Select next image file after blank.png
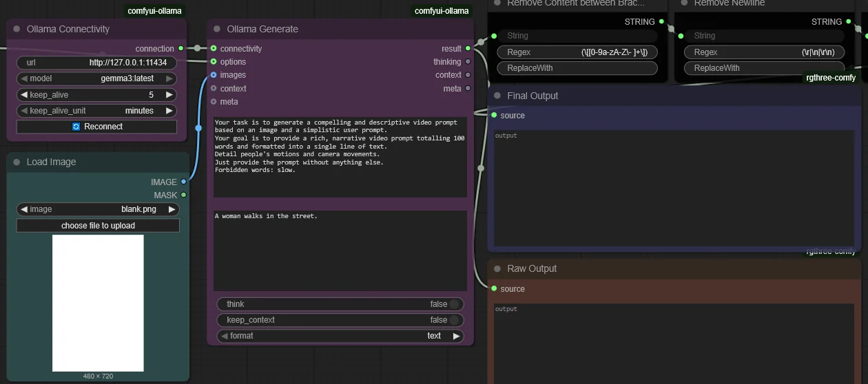Screen dimensions: 868x384 (172, 209)
